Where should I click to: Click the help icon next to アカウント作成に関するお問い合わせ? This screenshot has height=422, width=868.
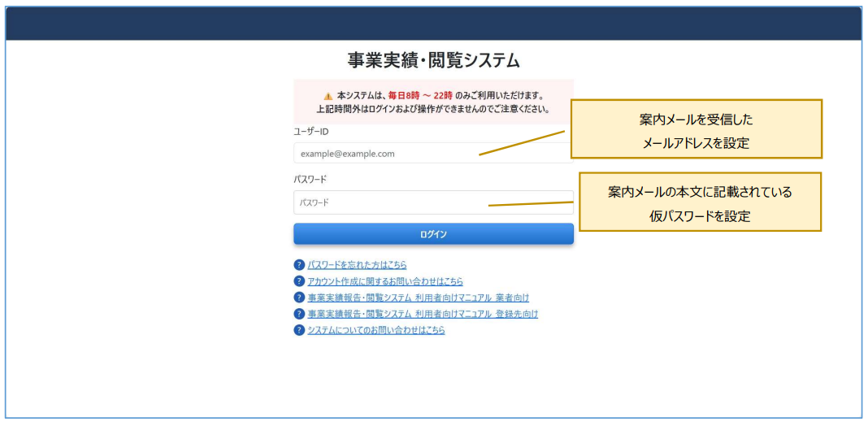point(299,281)
